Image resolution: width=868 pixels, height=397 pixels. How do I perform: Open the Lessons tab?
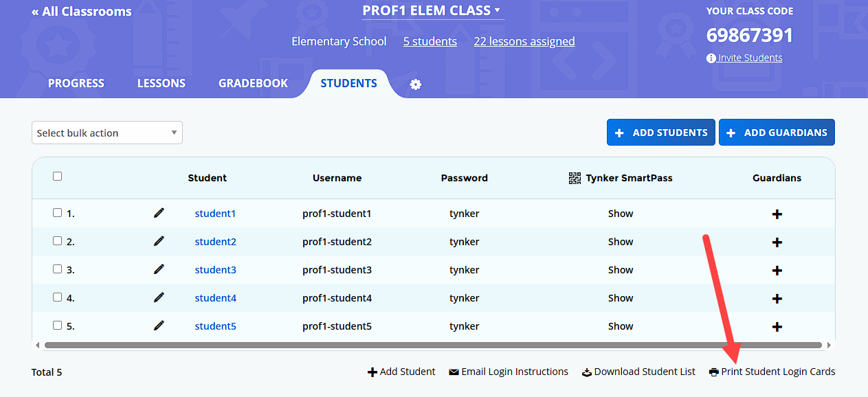(162, 83)
